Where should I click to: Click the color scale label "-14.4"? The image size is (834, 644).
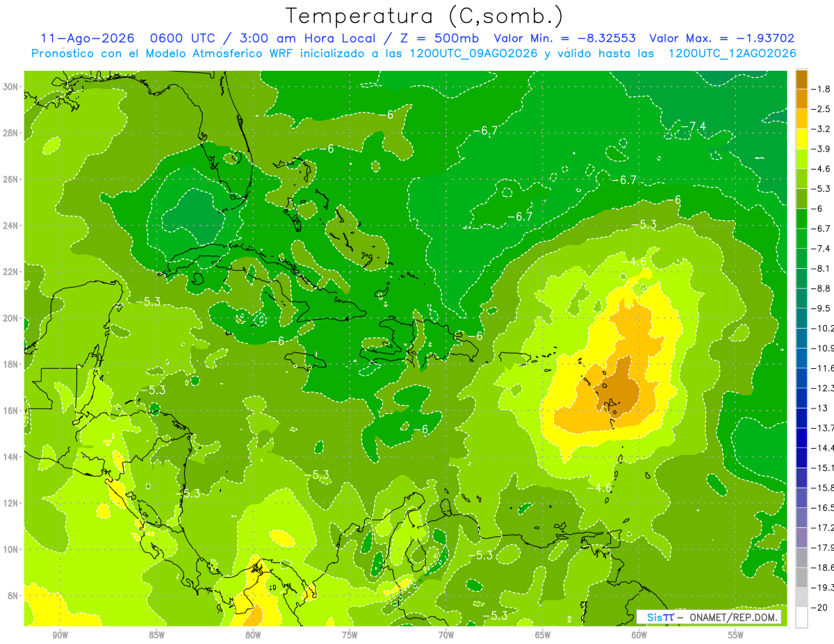[x=823, y=448]
